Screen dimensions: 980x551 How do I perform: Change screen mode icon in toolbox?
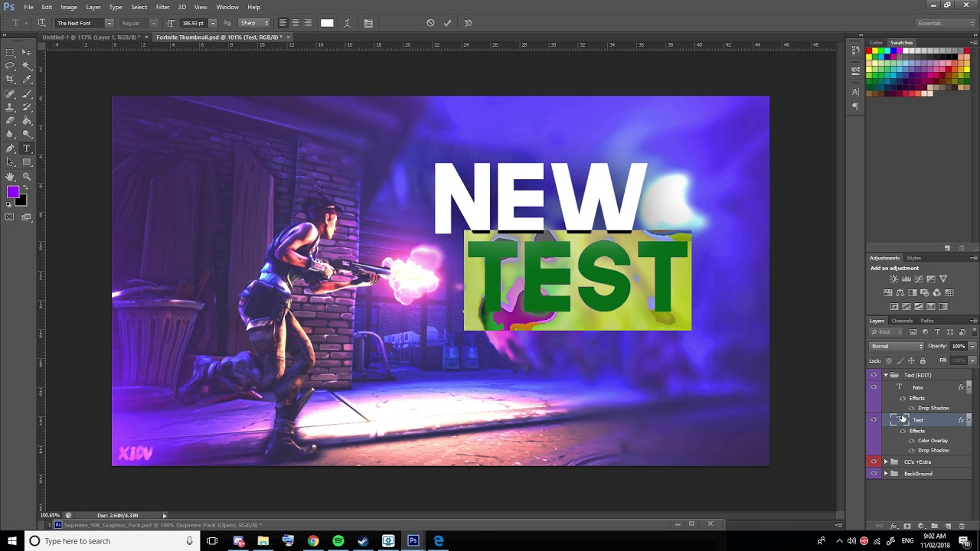(x=27, y=217)
